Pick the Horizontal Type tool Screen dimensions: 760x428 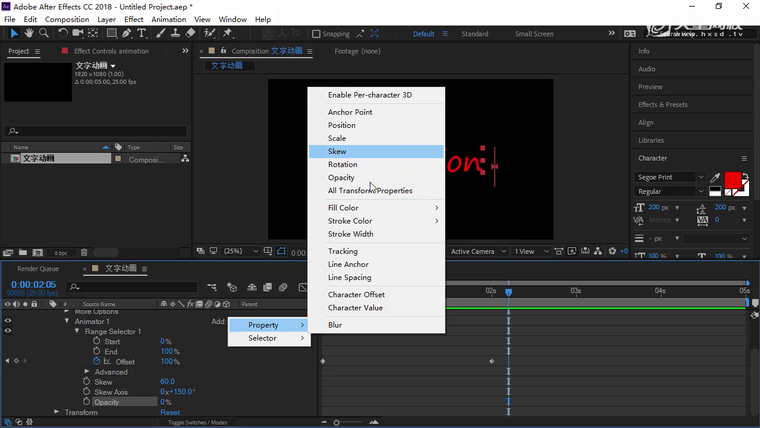click(142, 33)
